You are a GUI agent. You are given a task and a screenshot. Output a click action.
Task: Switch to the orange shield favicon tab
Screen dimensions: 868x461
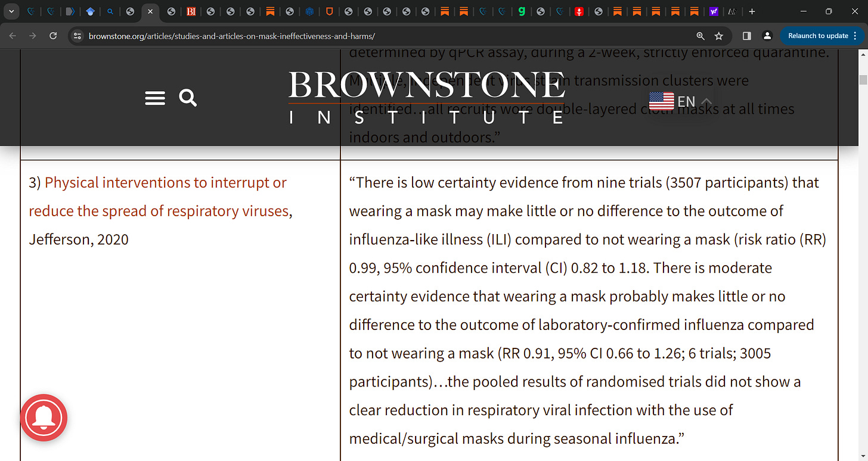click(x=329, y=11)
